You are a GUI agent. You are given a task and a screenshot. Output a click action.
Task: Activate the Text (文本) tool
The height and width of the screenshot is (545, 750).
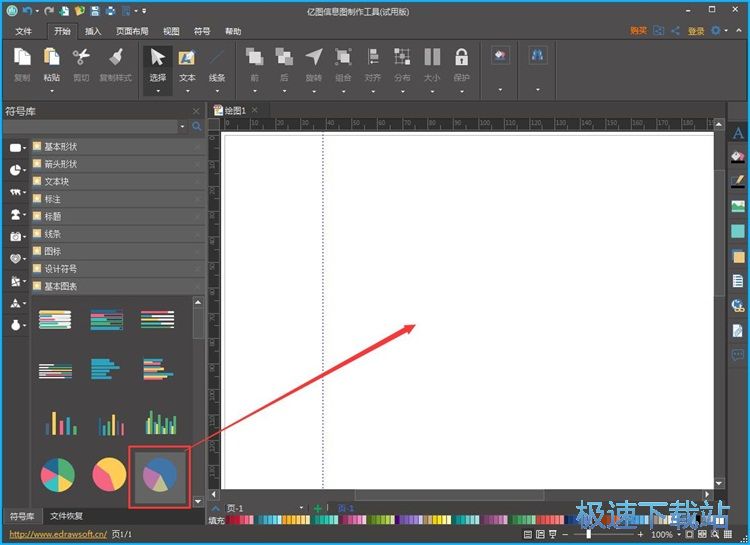[x=187, y=57]
